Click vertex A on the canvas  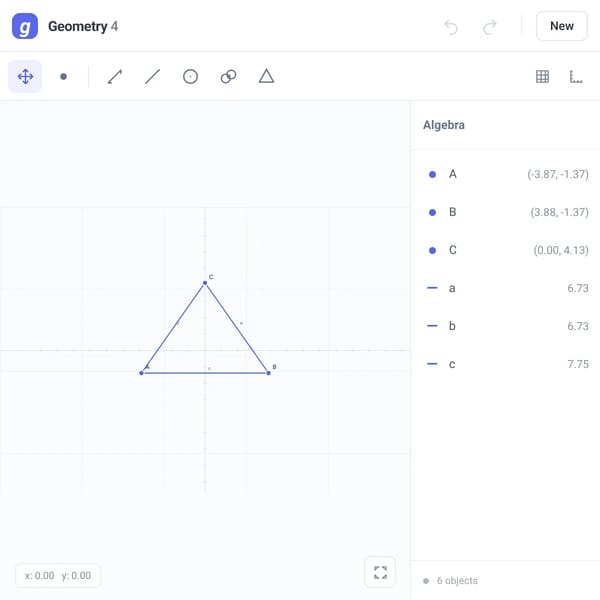141,373
